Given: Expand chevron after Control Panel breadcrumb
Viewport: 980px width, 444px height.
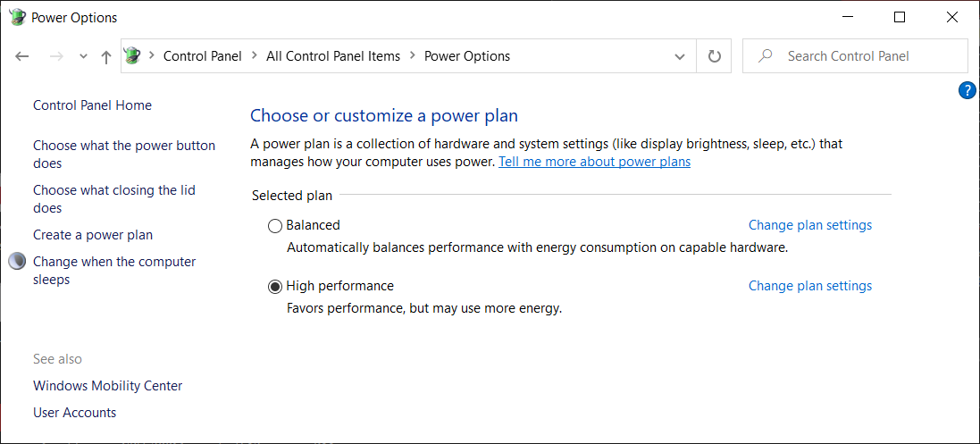Looking at the screenshot, I should point(254,56).
